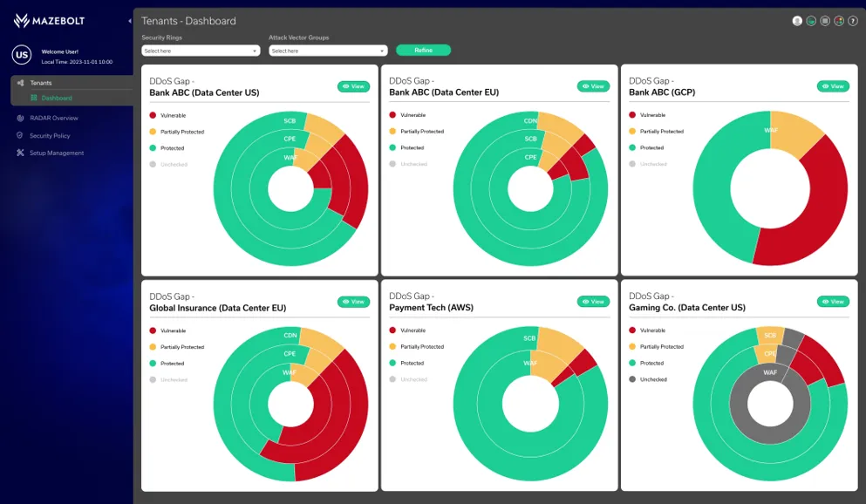The image size is (866, 504).
Task: Collapse the sidebar with the arrow
Action: point(130,21)
